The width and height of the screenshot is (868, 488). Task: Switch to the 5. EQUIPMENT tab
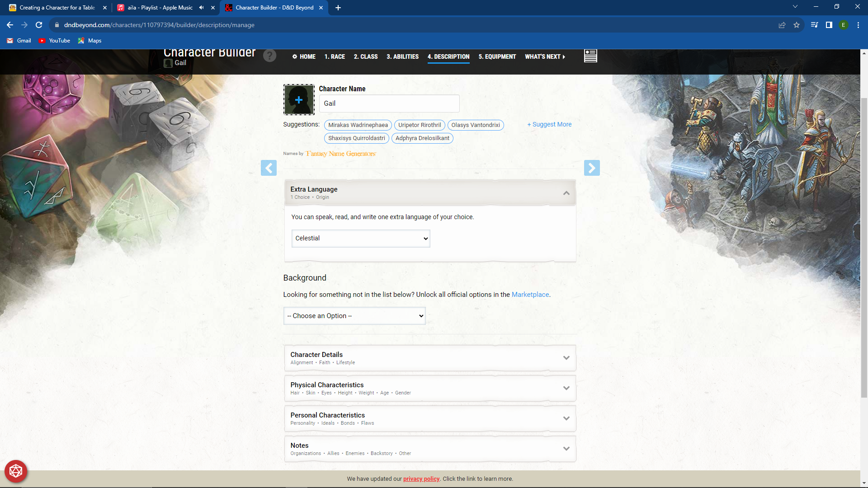[497, 56]
